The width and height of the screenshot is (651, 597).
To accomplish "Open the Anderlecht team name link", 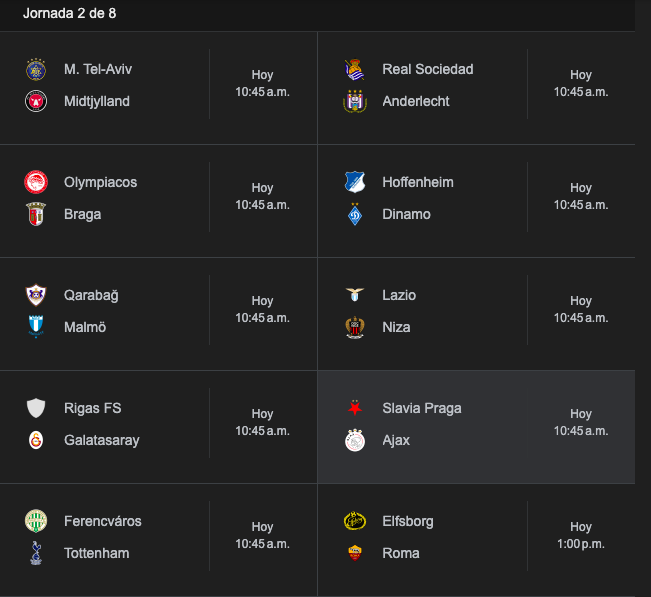I will (416, 101).
